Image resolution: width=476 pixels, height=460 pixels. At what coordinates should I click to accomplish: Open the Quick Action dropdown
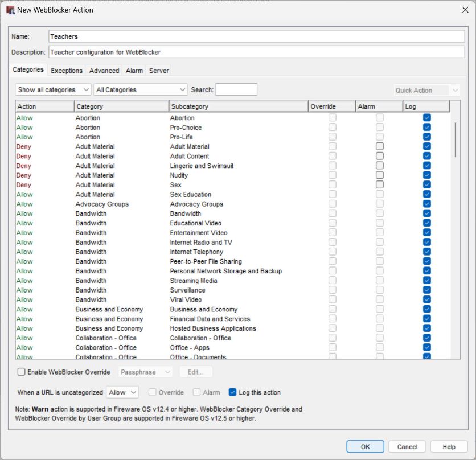[x=426, y=89]
